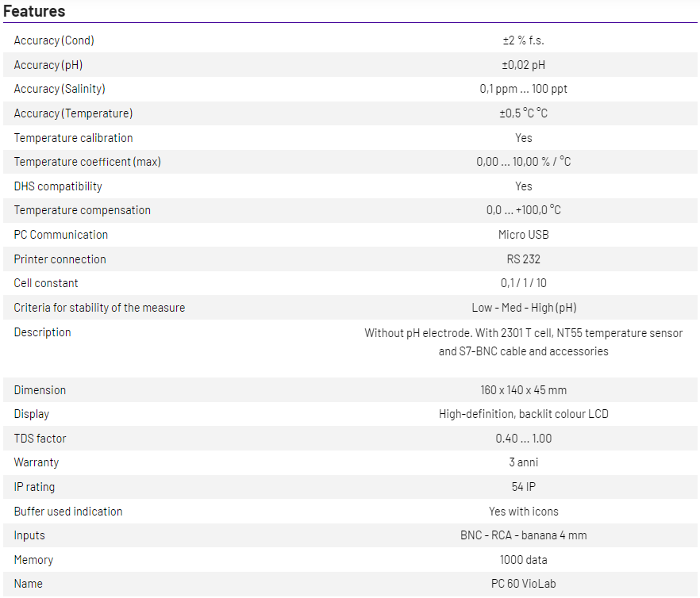This screenshot has height=598, width=700.
Task: Click the BNC - RCA - banana 4 mm value
Action: pos(523,535)
